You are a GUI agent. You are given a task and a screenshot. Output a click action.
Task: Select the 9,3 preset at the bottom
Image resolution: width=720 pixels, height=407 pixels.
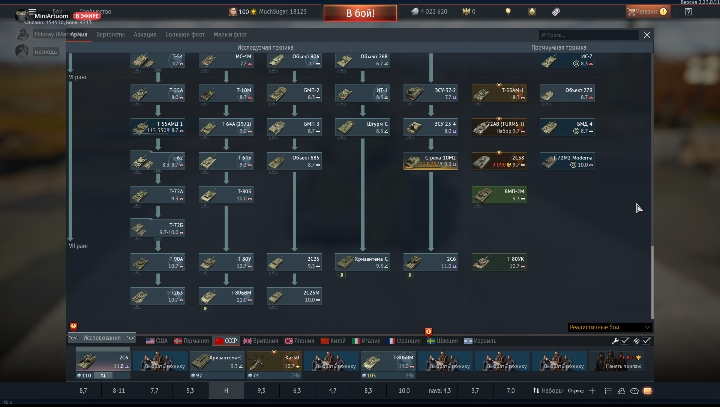click(x=261, y=390)
